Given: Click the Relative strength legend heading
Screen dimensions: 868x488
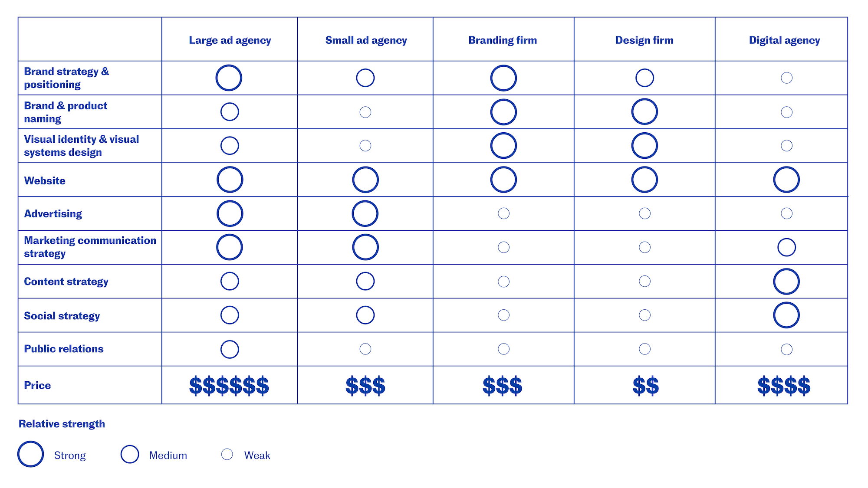Looking at the screenshot, I should pos(62,424).
